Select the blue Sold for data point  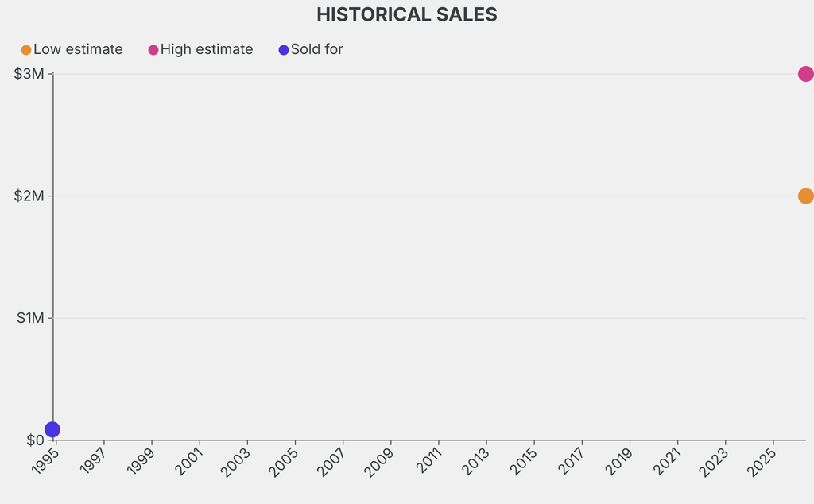click(52, 429)
